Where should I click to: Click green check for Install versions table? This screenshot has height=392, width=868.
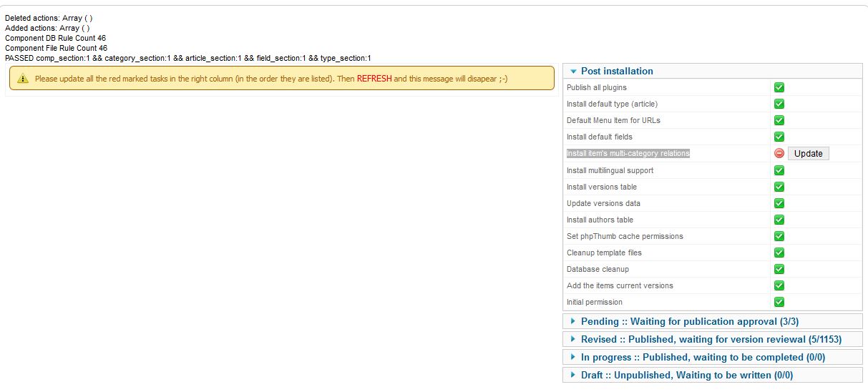coord(779,187)
